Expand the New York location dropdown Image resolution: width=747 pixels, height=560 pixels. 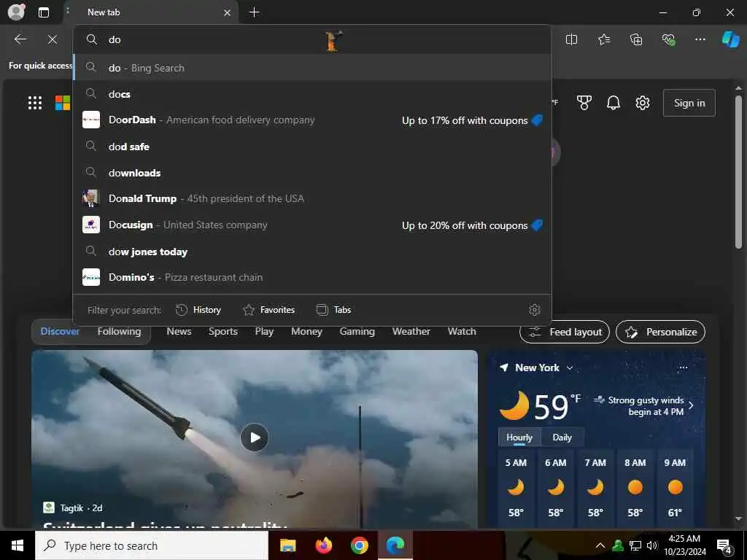570,367
